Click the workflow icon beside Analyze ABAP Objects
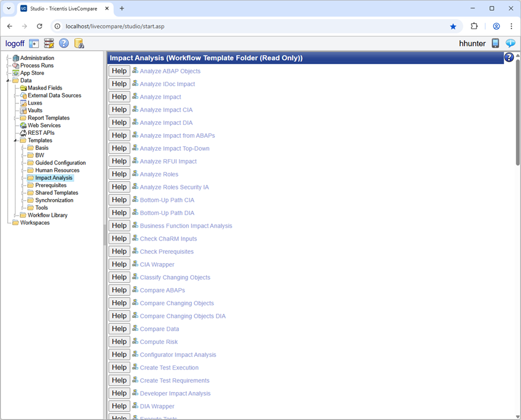The height and width of the screenshot is (420, 521). pos(135,71)
